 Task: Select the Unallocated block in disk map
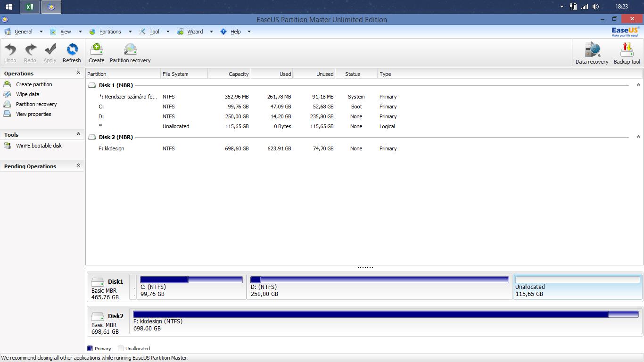click(578, 287)
